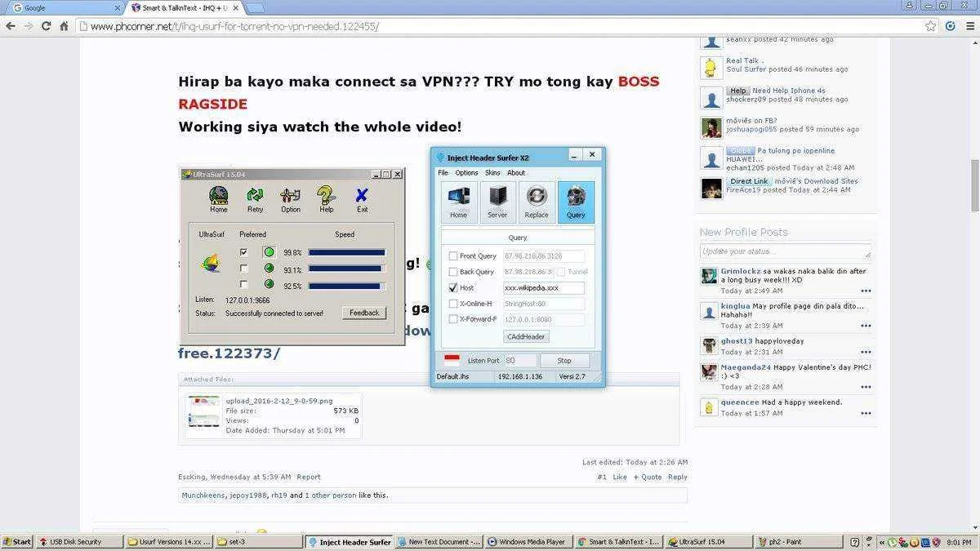This screenshot has width=980, height=551.
Task: Click the Like link on the post
Action: click(x=620, y=477)
